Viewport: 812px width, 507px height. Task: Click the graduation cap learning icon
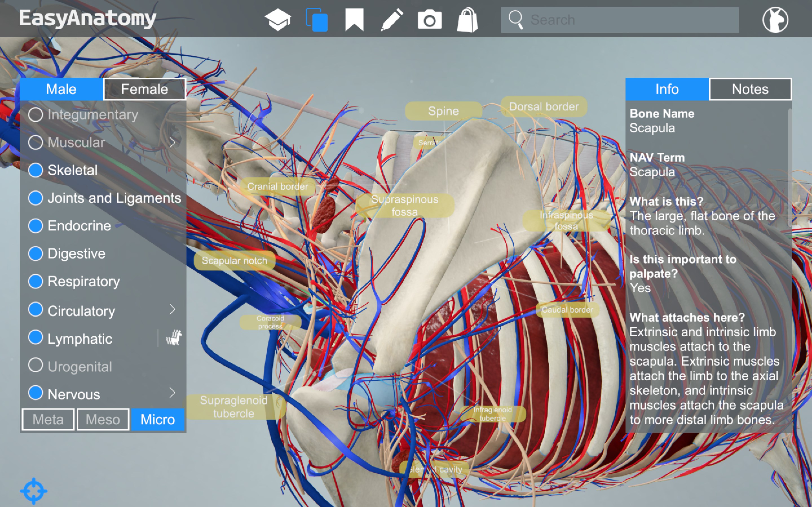278,19
